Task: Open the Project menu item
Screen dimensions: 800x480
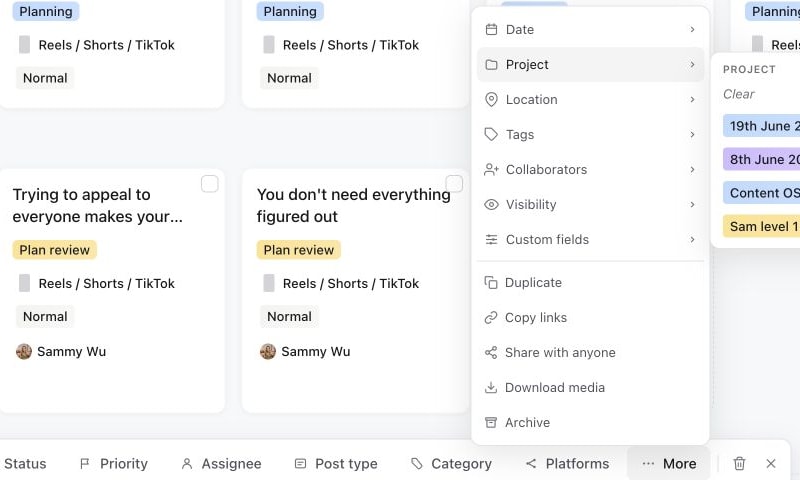Action: (590, 65)
